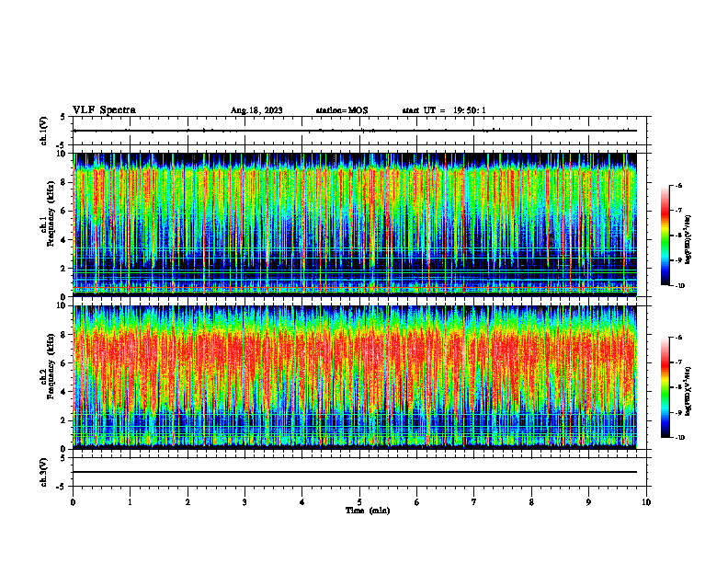This screenshot has width=728, height=563.
Task: Click time axis tick label "3"
Action: pos(245,502)
